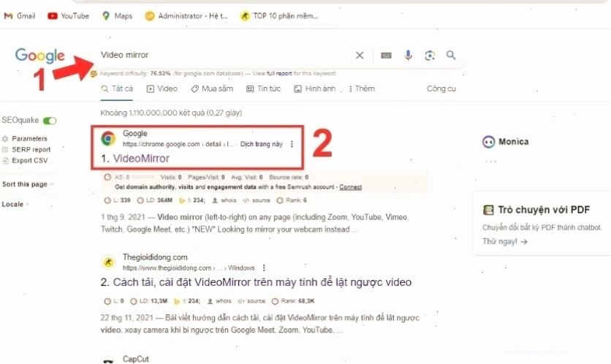Open the YouTube bookmark
Image resolution: width=611 pixels, height=364 pixels.
68,16
